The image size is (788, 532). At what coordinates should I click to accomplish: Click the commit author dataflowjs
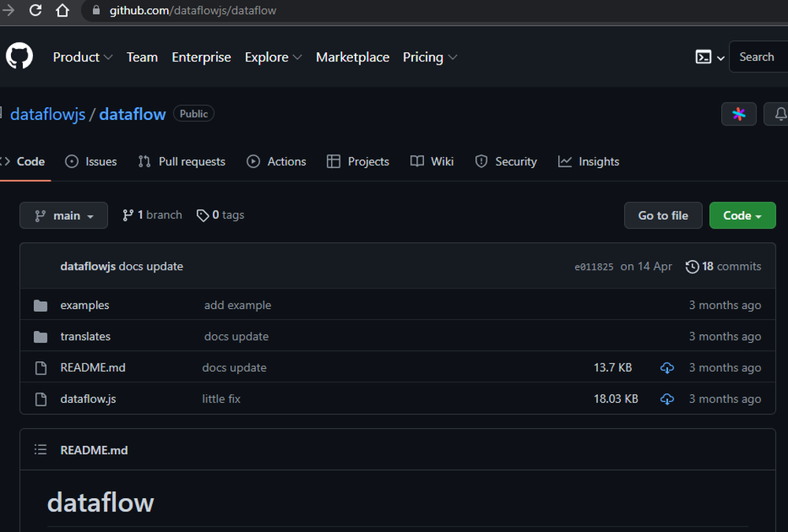[88, 266]
